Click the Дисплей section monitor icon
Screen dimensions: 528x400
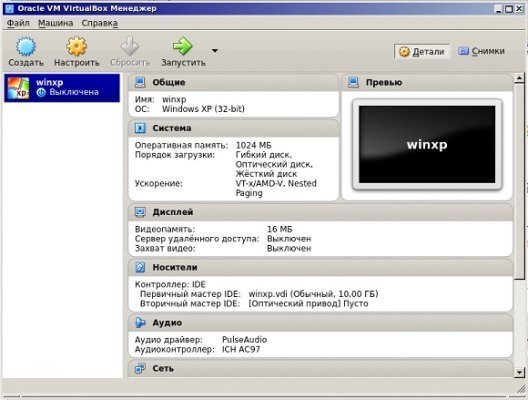(140, 212)
